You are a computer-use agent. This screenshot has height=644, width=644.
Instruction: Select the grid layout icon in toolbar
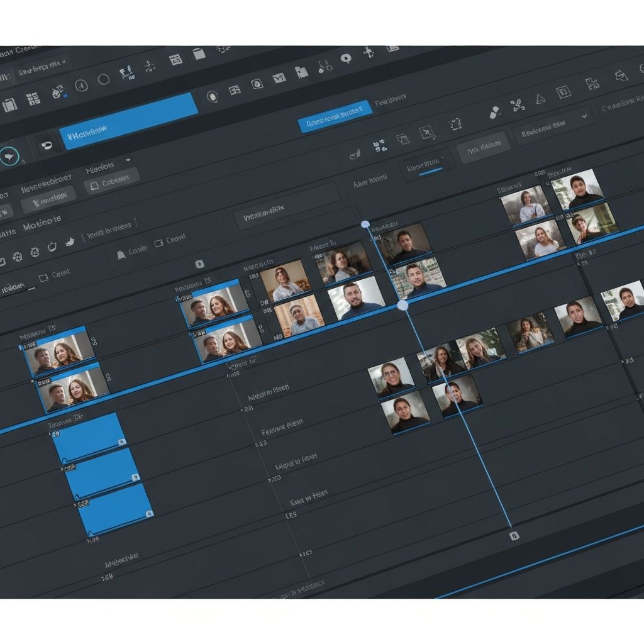coord(33,99)
